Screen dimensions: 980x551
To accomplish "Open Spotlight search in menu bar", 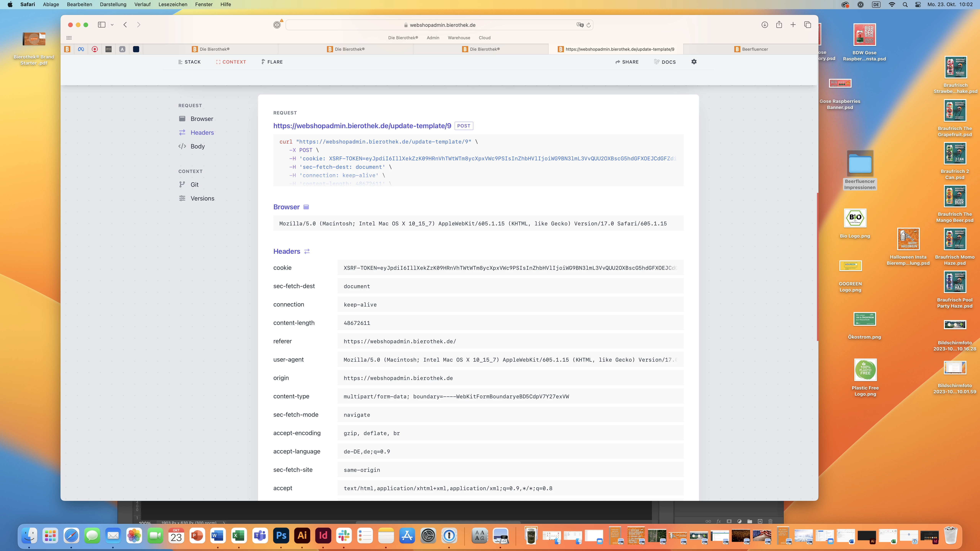I will [905, 5].
